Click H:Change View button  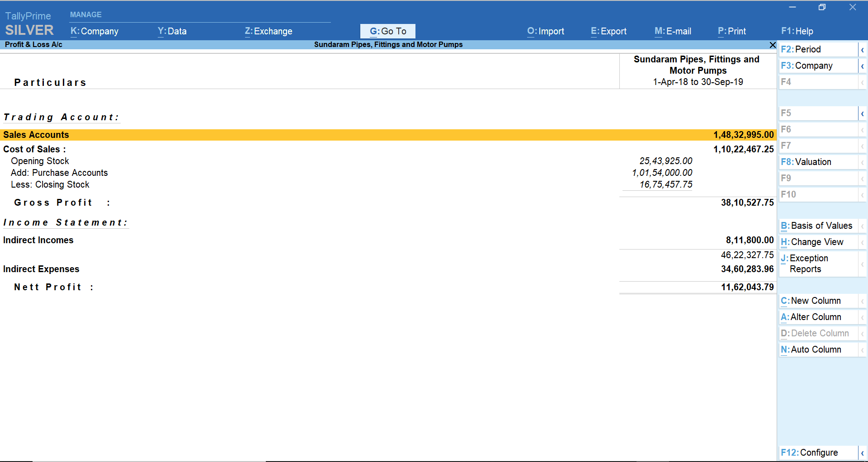click(x=818, y=242)
